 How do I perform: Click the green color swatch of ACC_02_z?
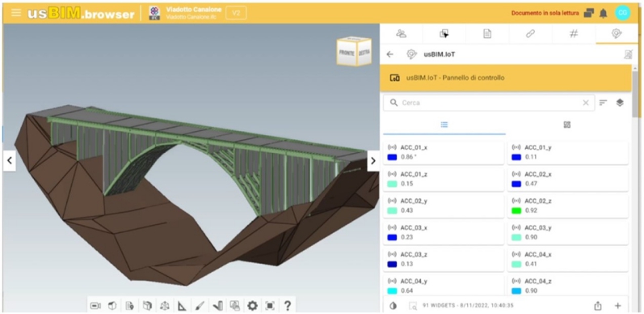click(x=516, y=210)
